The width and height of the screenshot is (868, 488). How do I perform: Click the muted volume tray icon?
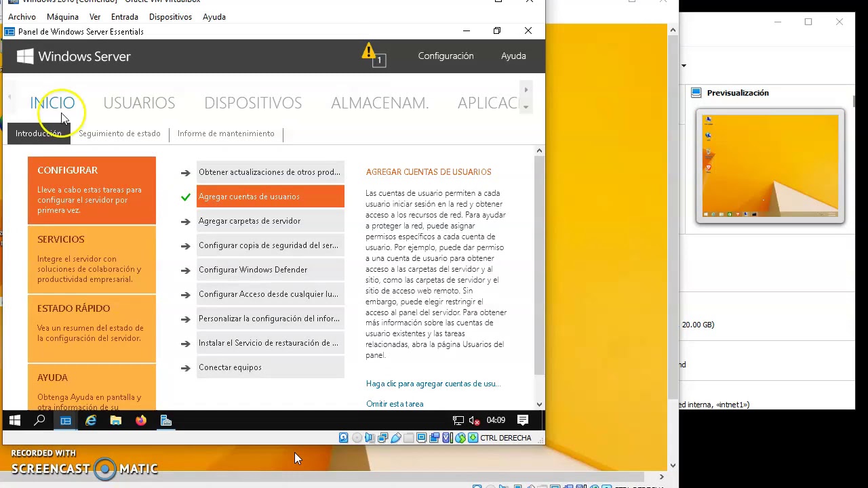pos(474,420)
